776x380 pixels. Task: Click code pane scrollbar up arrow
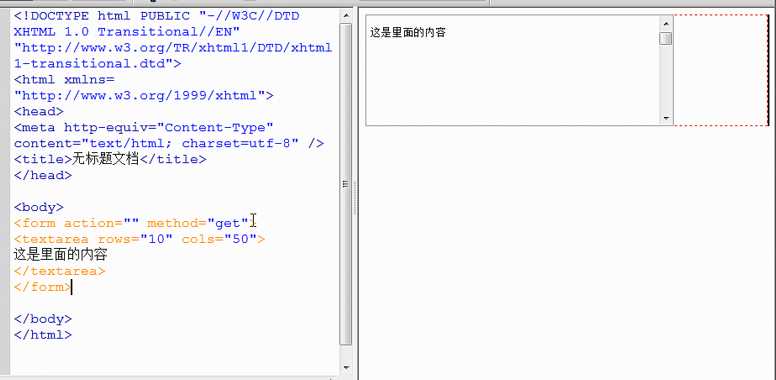pos(346,16)
